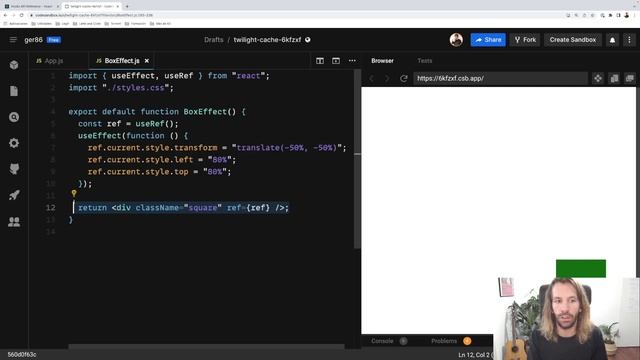Click the split editor layout icon
This screenshot has height=360, width=640.
[320, 61]
